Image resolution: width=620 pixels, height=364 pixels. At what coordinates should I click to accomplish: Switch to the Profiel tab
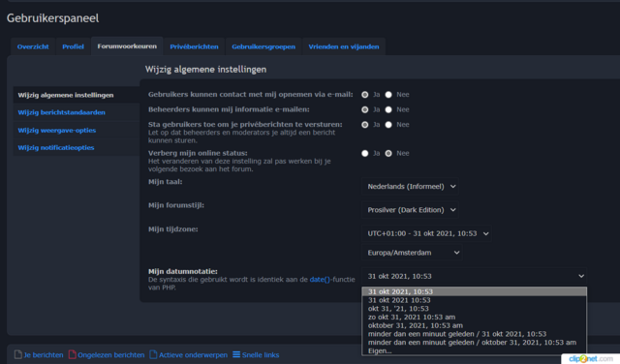(73, 46)
